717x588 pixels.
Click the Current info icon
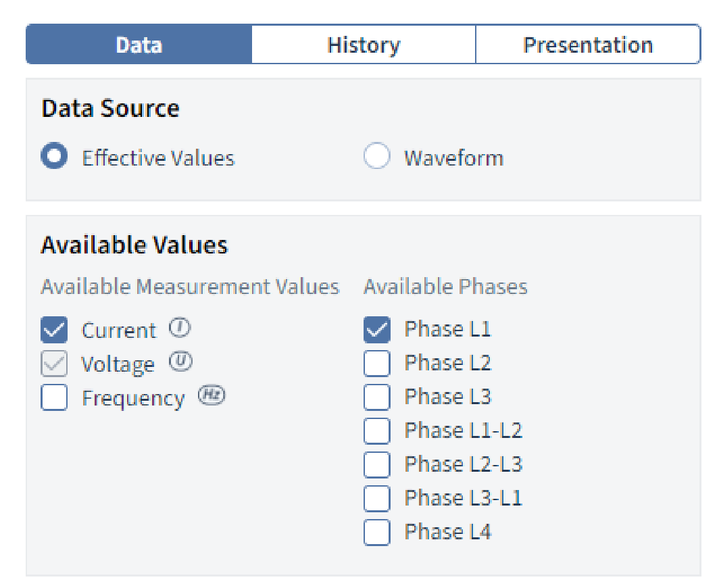[180, 328]
